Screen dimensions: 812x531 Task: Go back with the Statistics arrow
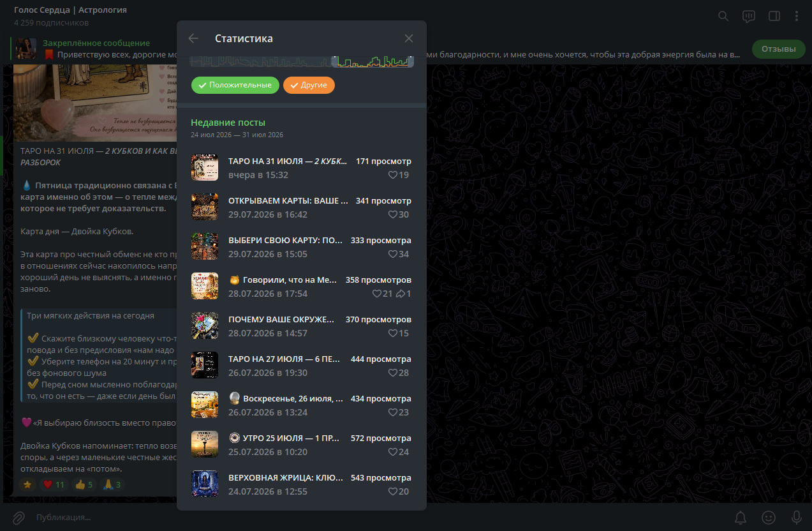[193, 38]
